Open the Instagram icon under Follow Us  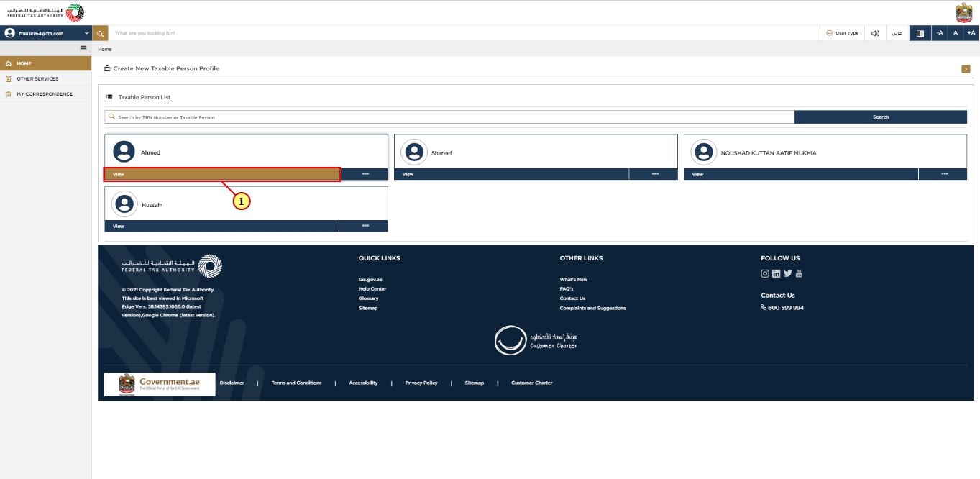[765, 273]
